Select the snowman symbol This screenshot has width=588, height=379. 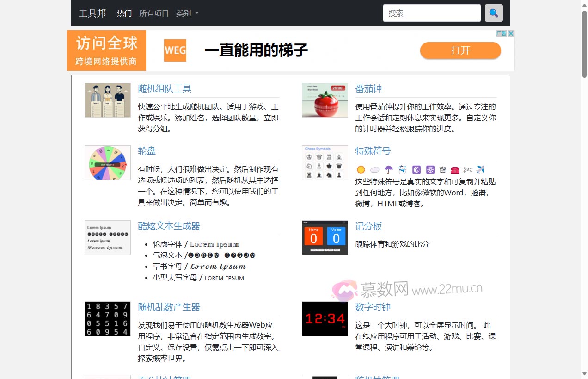pyautogui.click(x=403, y=169)
